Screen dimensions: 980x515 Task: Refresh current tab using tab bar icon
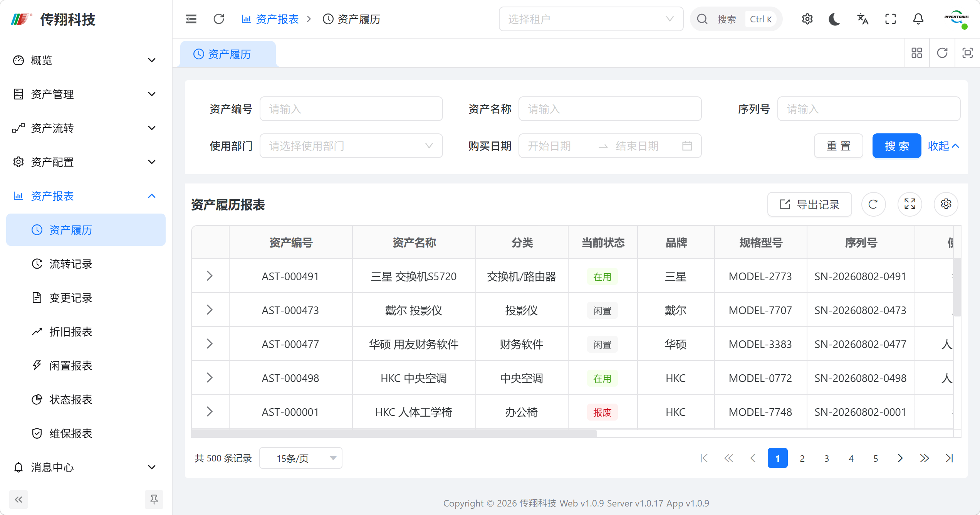942,53
